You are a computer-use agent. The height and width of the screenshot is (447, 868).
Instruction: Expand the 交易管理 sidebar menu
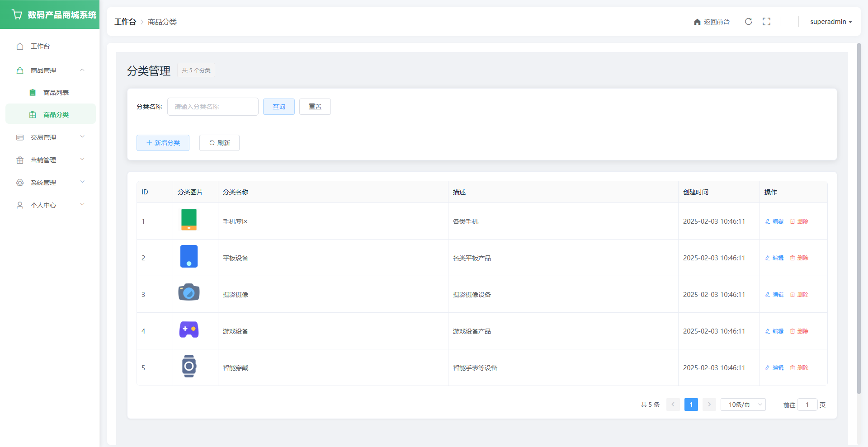[x=50, y=137]
